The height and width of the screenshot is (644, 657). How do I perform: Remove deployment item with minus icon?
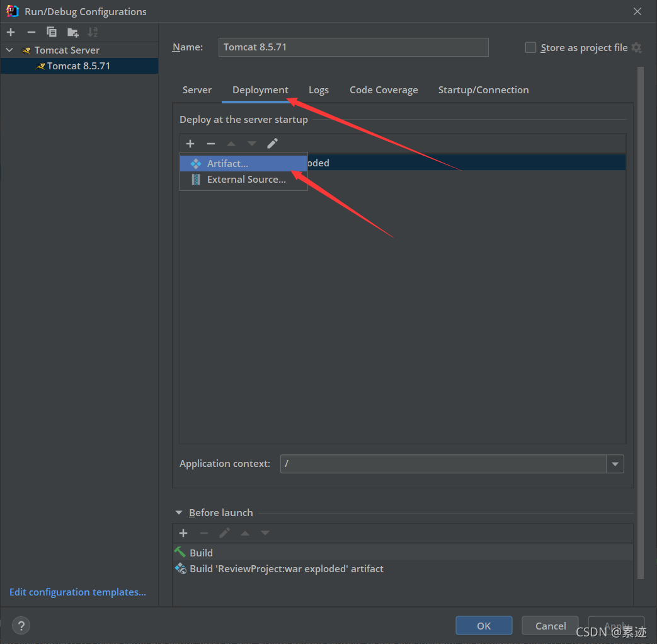211,144
